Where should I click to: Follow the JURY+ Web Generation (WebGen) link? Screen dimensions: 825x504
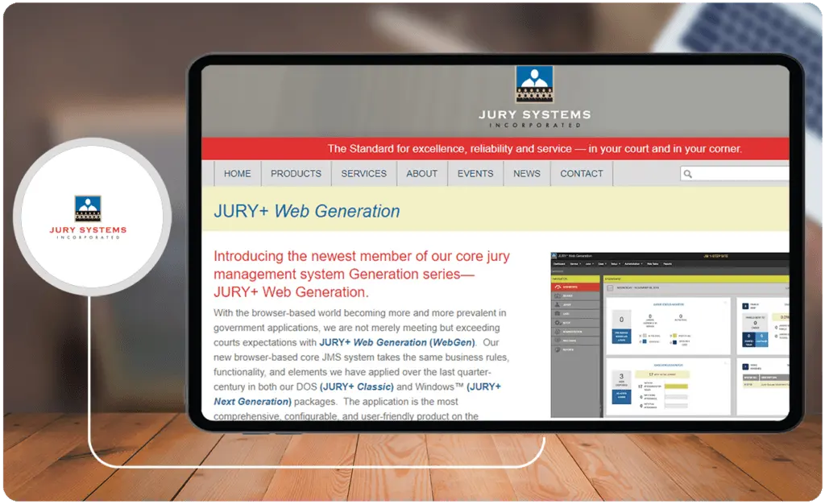397,342
